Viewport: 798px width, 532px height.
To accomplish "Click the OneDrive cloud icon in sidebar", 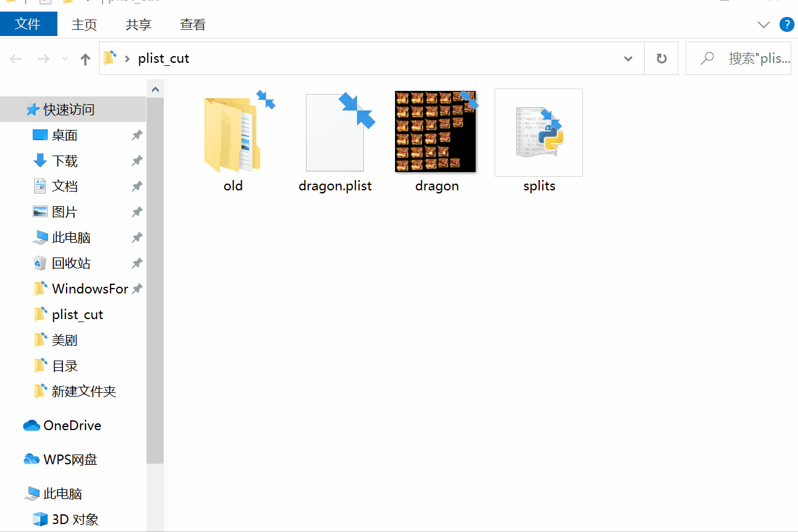I will coord(30,425).
